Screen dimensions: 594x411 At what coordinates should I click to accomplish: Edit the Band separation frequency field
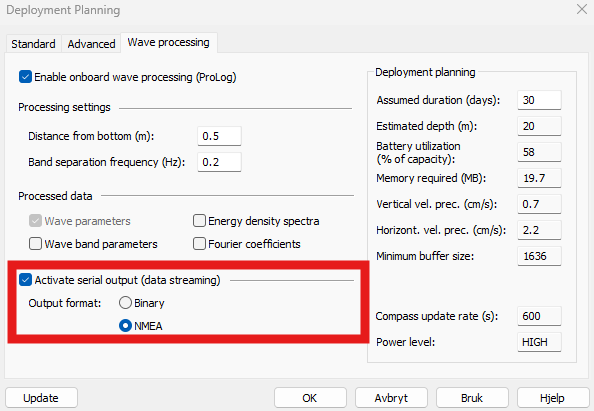pos(219,162)
